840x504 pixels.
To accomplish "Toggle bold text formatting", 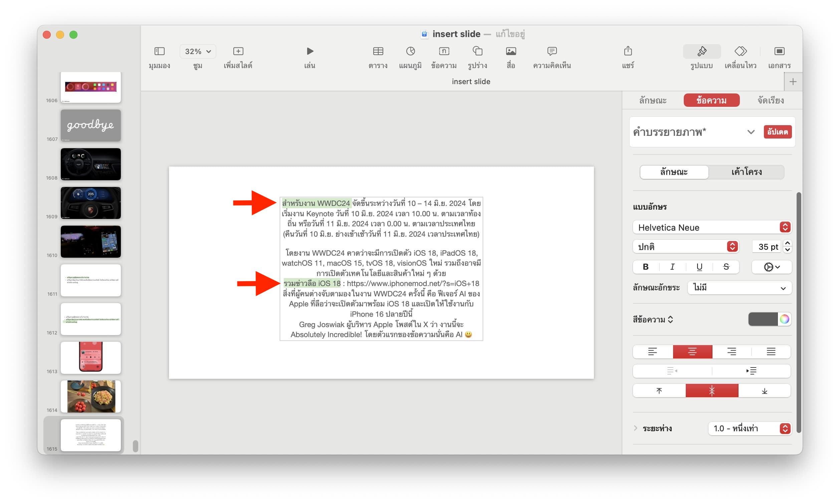I will coord(645,267).
